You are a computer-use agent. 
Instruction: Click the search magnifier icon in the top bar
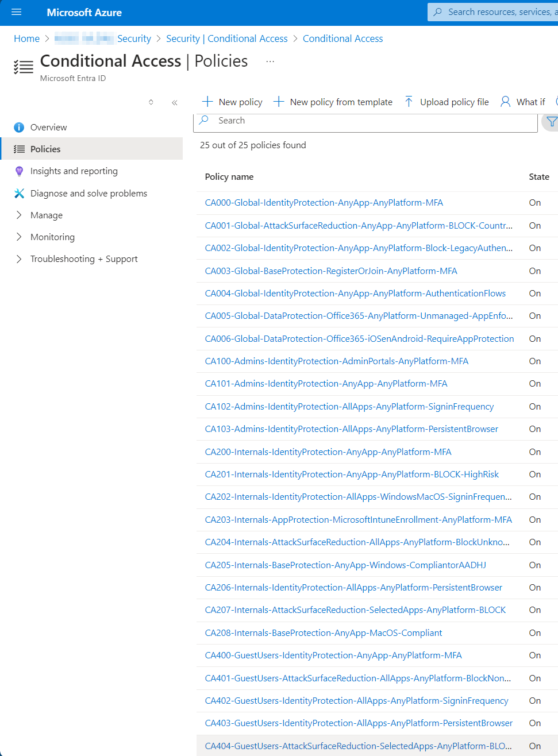pos(438,12)
